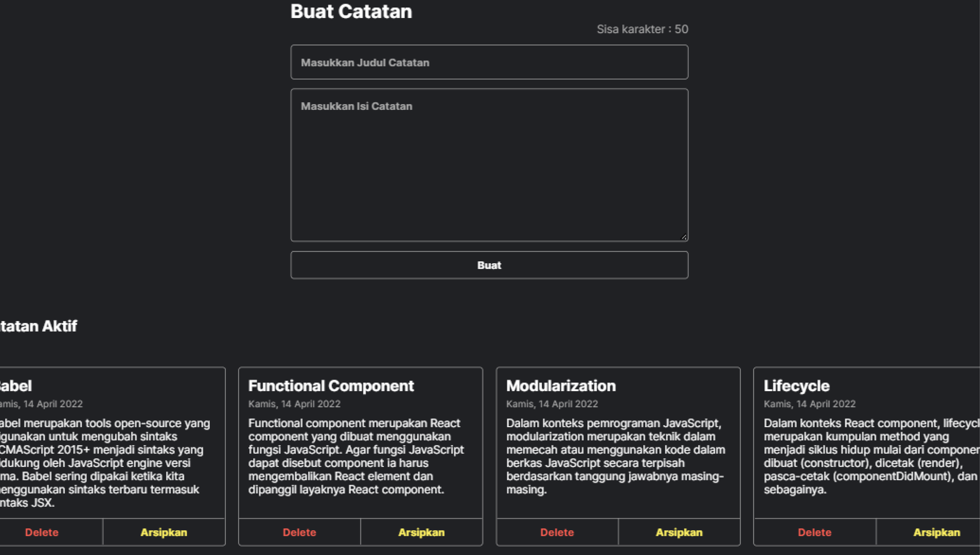Delete the Modularization note
The height and width of the screenshot is (555, 980).
(x=557, y=532)
